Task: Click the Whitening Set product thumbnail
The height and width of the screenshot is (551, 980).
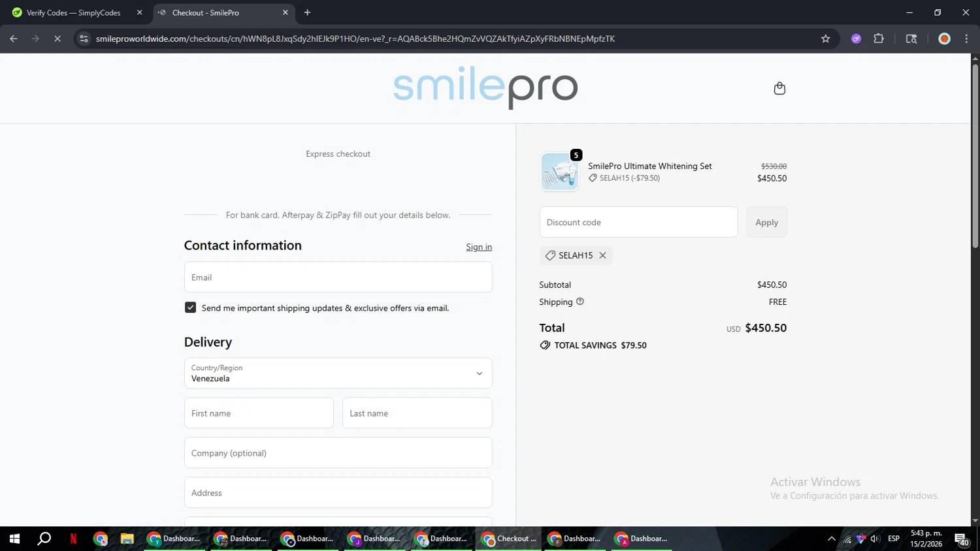Action: (560, 172)
